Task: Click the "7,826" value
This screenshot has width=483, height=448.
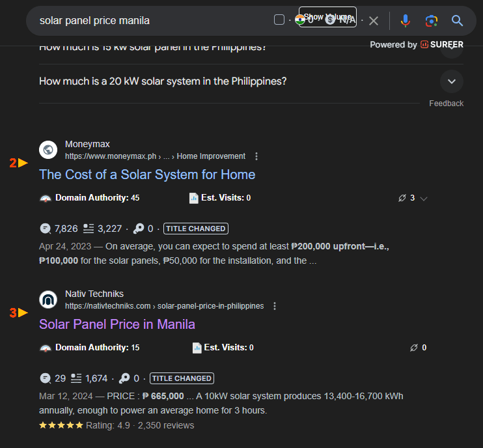Action: [66, 229]
